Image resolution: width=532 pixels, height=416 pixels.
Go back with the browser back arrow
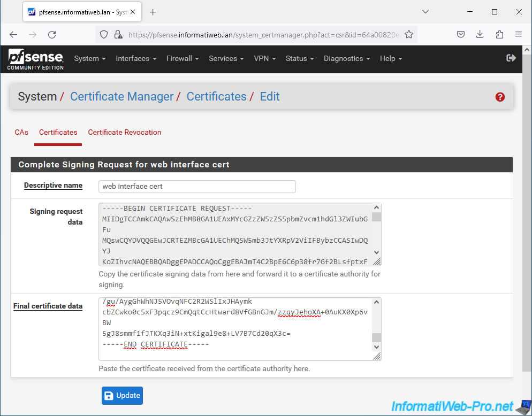pos(13,34)
